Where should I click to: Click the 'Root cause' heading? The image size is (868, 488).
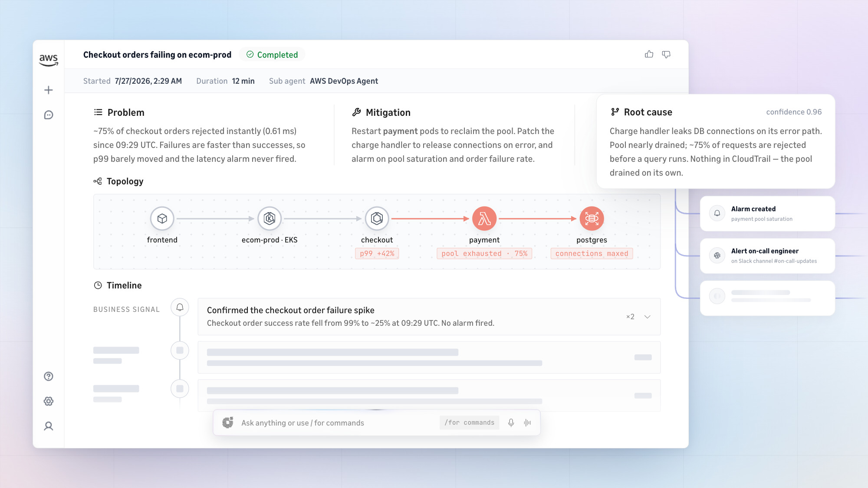point(648,112)
